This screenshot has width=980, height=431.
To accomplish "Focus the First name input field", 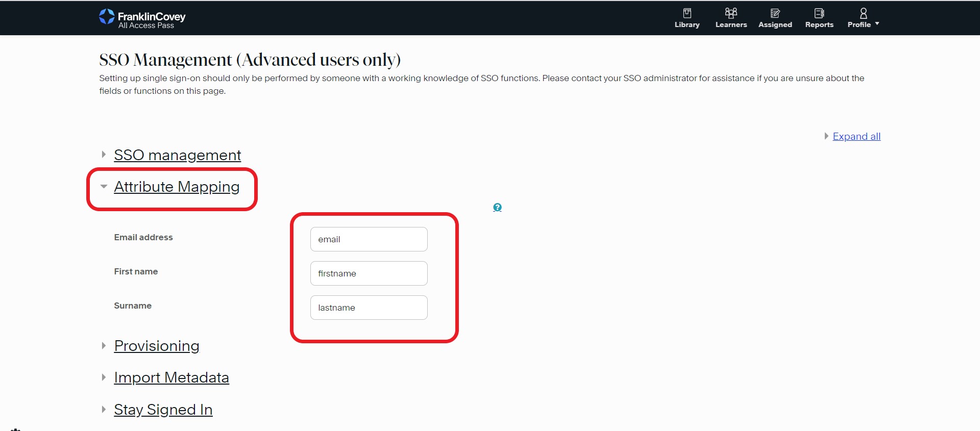I will click(369, 273).
